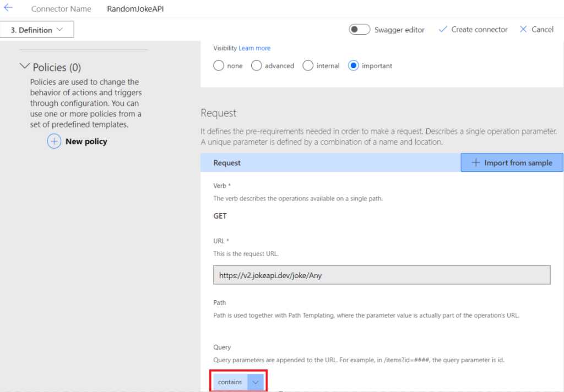This screenshot has height=392, width=564.
Task: Select the 'none' visibility radio button
Action: 219,66
